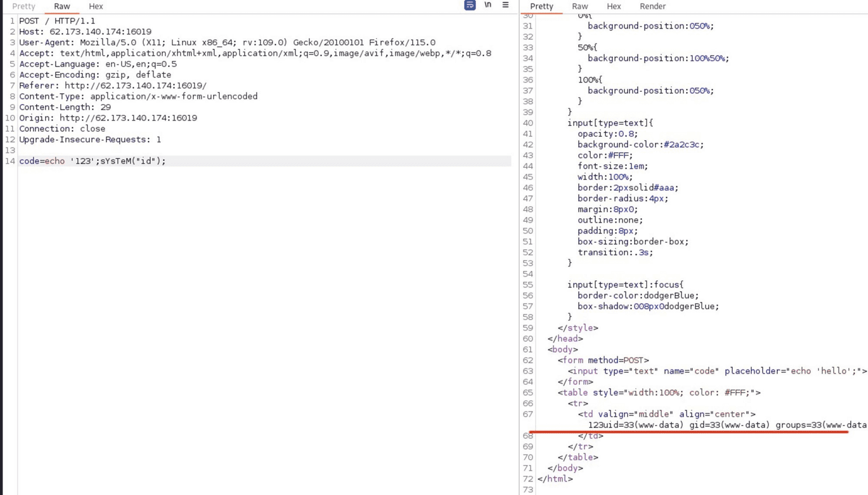Click 'color:#FFF;' in the response CSS
This screenshot has width=868, height=495.
(605, 156)
